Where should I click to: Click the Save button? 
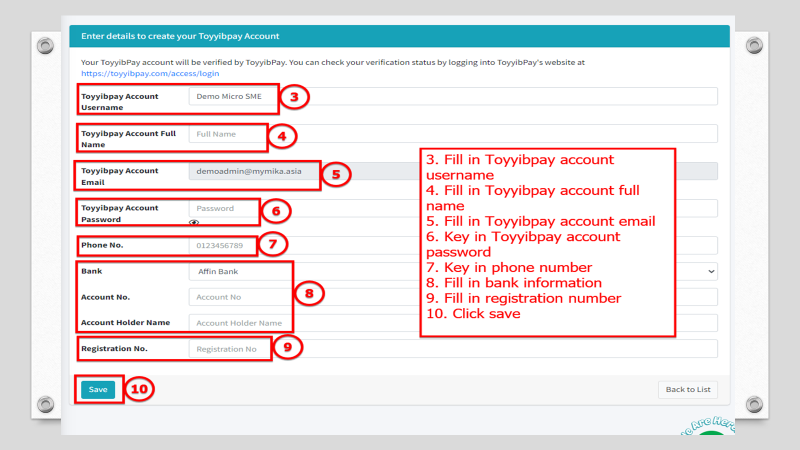click(98, 390)
